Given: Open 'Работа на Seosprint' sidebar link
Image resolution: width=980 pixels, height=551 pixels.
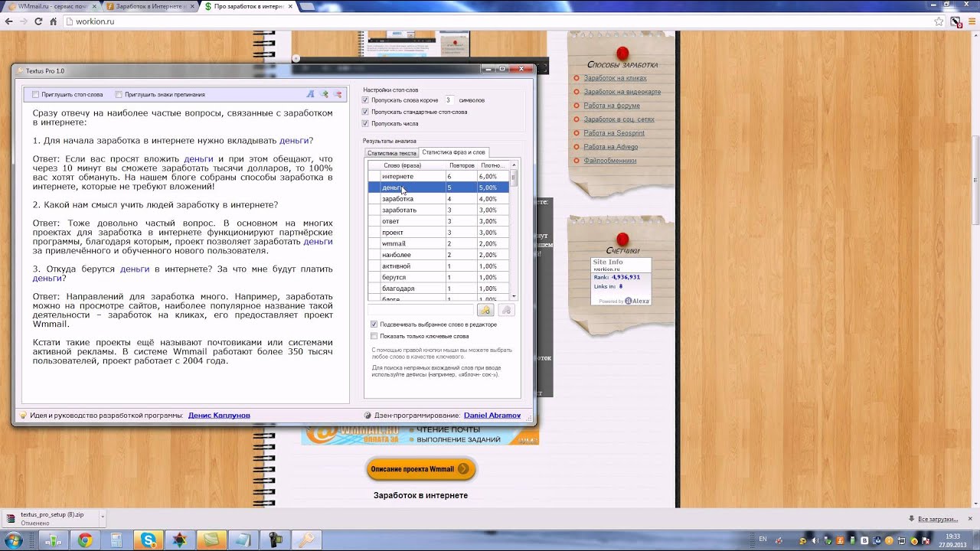Looking at the screenshot, I should [x=614, y=133].
